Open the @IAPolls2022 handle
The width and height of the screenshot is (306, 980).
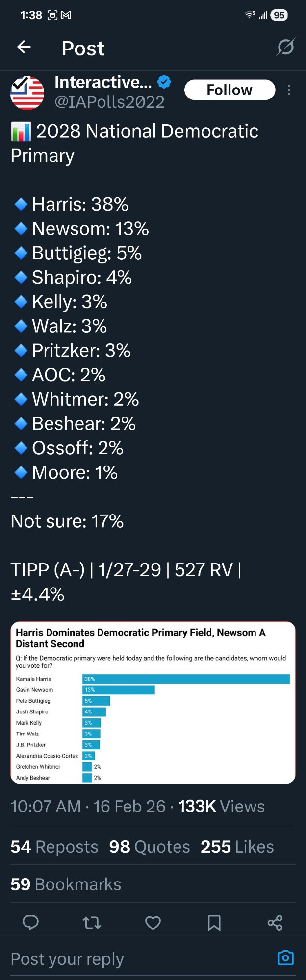click(x=109, y=102)
